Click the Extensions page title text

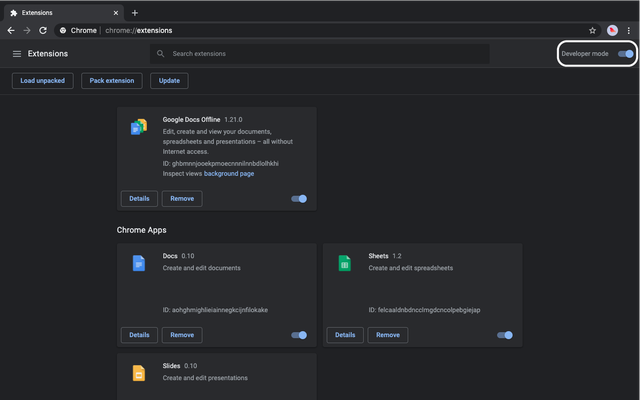tap(48, 54)
